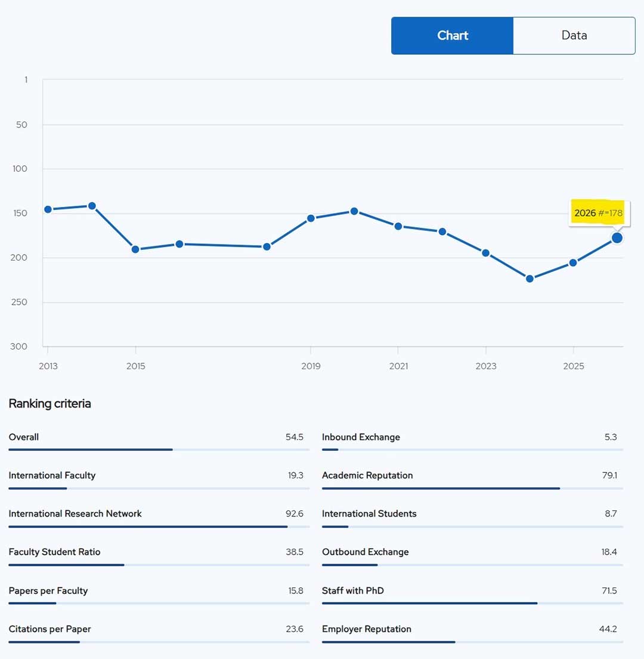Click the Employer Reputation label

pos(366,629)
